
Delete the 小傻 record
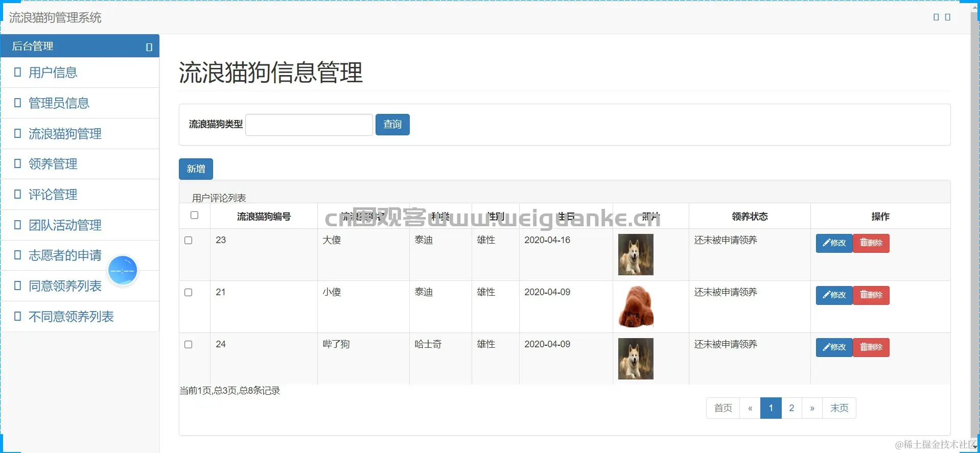pyautogui.click(x=871, y=295)
